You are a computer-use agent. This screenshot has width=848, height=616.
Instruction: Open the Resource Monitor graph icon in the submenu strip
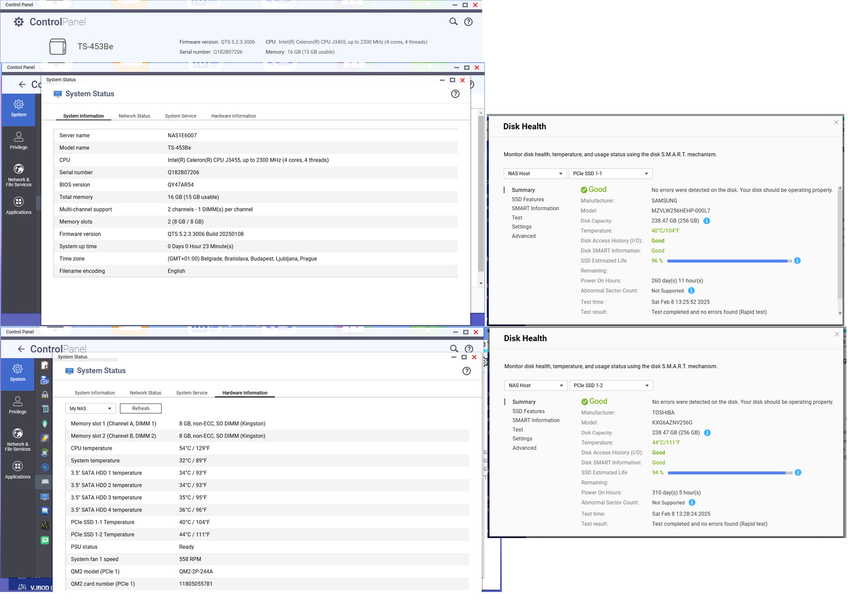pyautogui.click(x=45, y=526)
